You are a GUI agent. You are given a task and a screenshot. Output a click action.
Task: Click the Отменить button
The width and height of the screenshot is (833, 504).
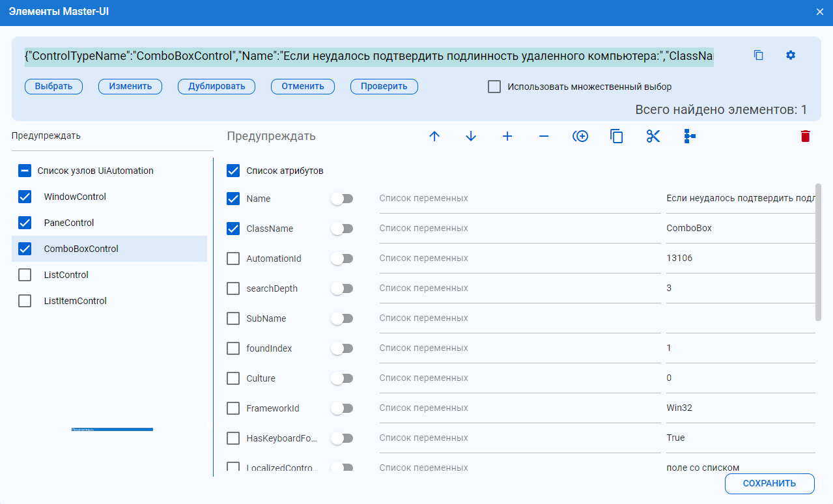(x=303, y=87)
